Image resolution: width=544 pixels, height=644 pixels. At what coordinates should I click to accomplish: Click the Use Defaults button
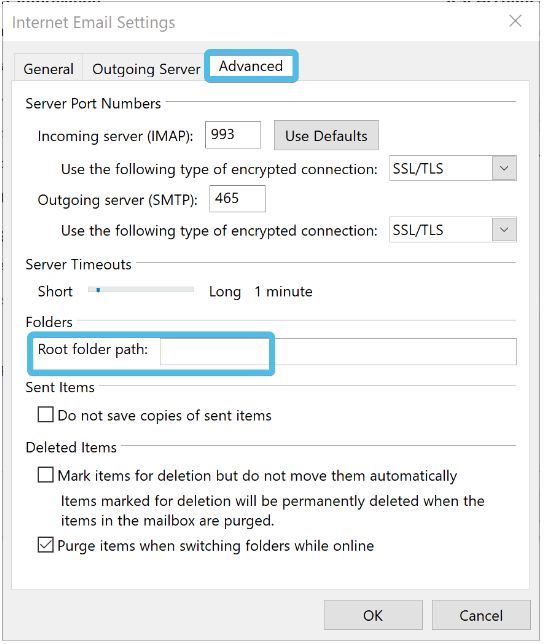[x=326, y=136]
